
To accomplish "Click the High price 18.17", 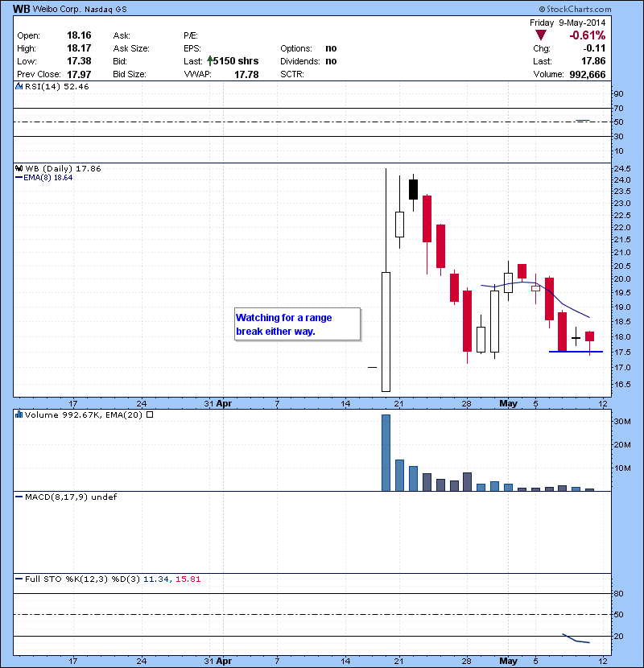I will pos(79,48).
